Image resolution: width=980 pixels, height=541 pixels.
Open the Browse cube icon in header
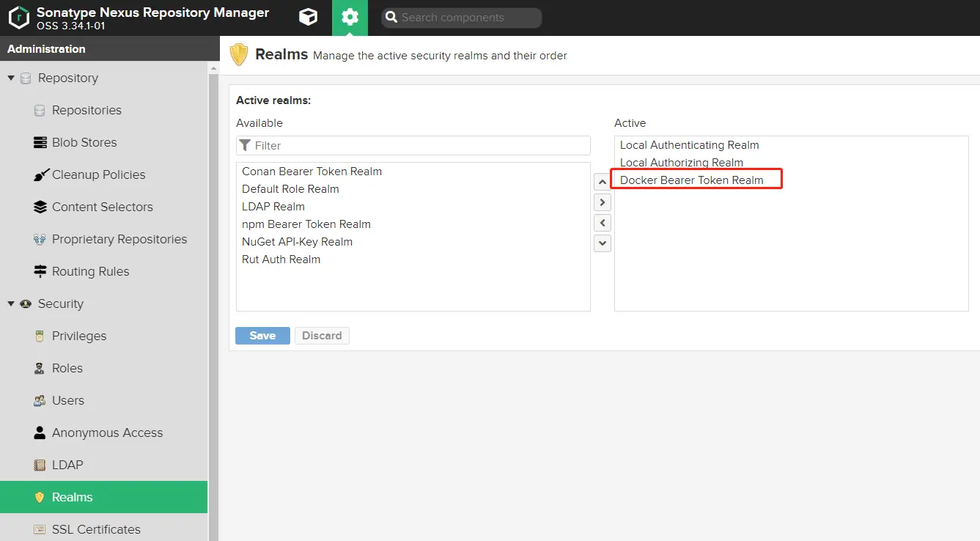tap(309, 18)
